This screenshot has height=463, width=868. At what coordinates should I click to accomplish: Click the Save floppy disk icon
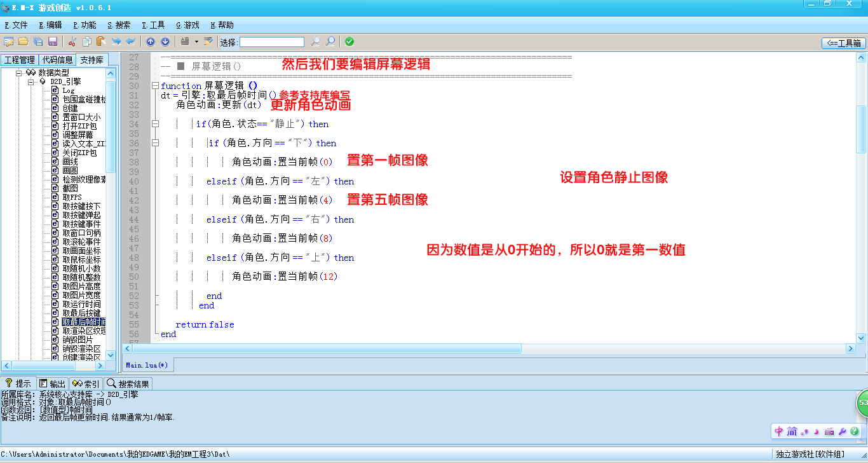point(53,42)
